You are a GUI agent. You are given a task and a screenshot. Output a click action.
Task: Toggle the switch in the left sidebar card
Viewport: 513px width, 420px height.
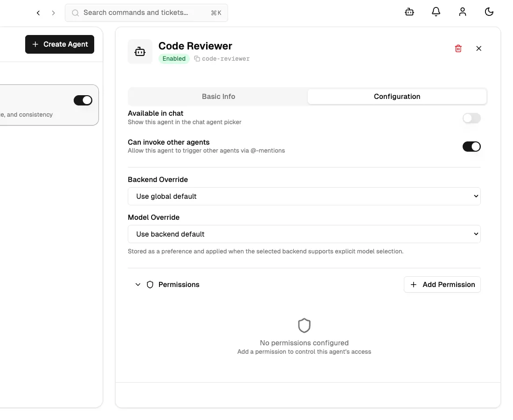tap(83, 100)
